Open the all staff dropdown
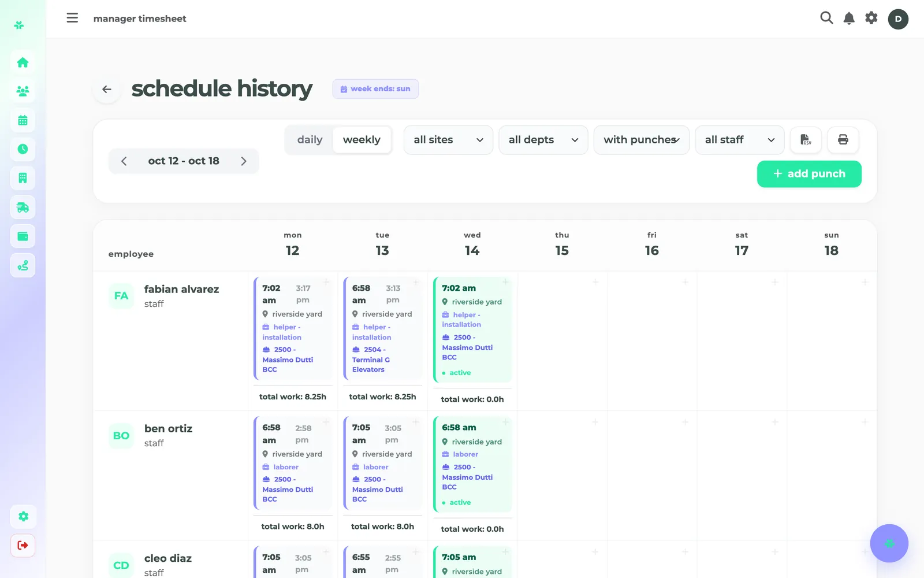 (x=740, y=140)
